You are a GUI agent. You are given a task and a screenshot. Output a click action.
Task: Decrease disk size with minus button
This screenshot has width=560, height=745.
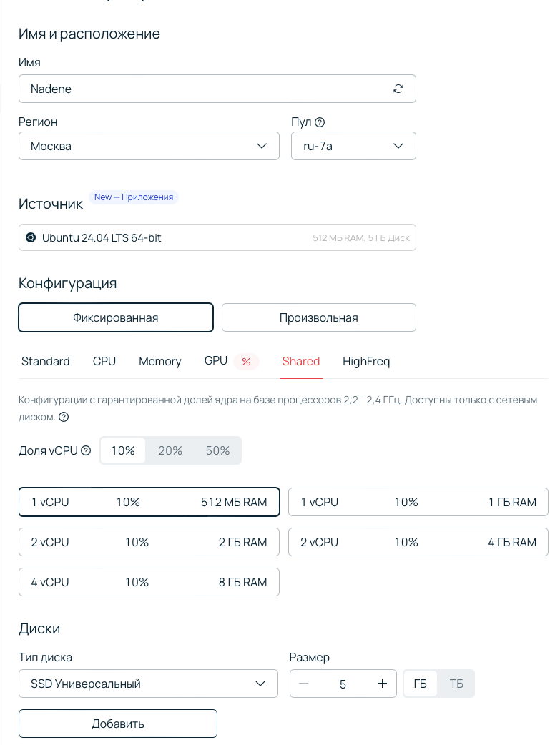304,684
